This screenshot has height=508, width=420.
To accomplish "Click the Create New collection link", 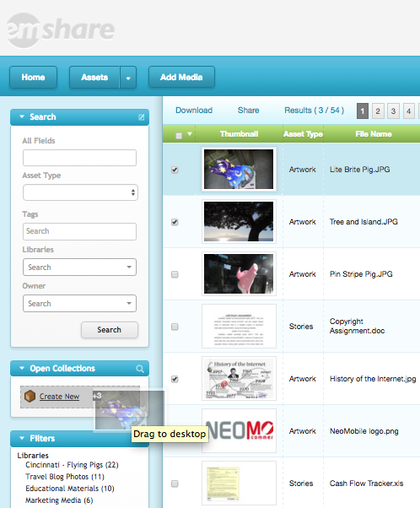I will 59,397.
